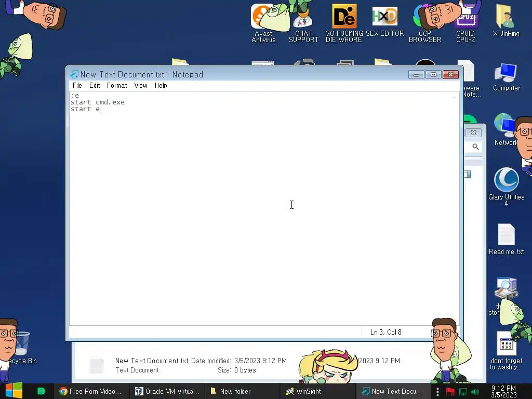Open the Read me.txt desktop file
This screenshot has height=399, width=532.
click(506, 239)
